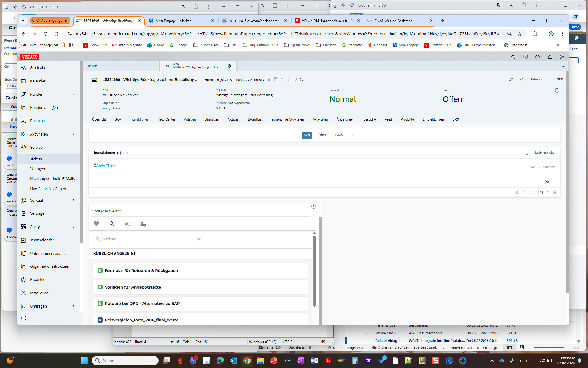Click the Neu button
This screenshot has width=588, height=368.
(x=307, y=135)
